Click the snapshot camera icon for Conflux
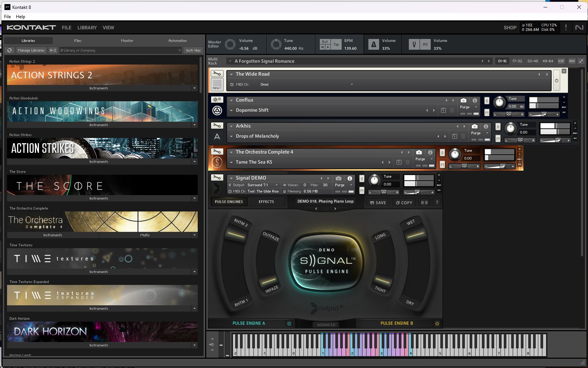588x368 pixels. point(463,101)
